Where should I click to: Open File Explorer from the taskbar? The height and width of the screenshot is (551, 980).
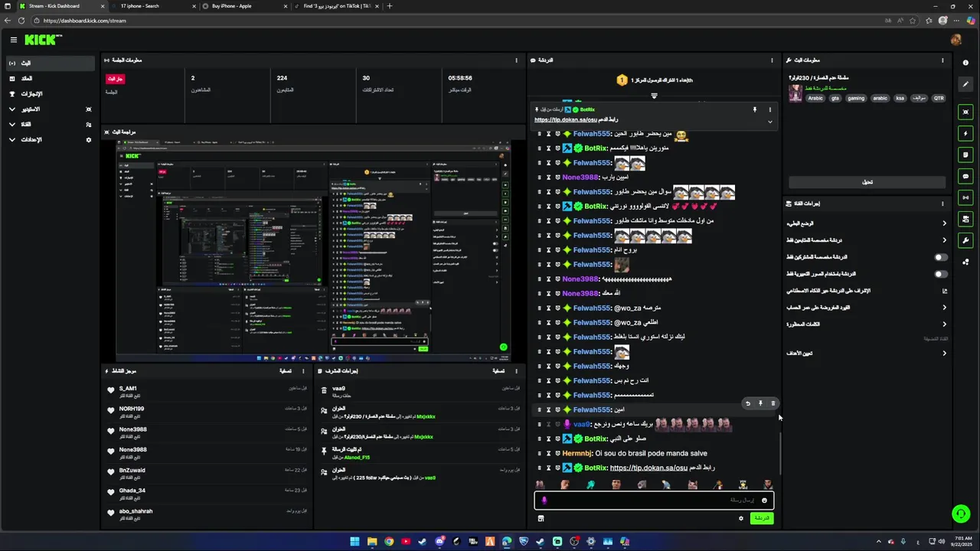372,542
